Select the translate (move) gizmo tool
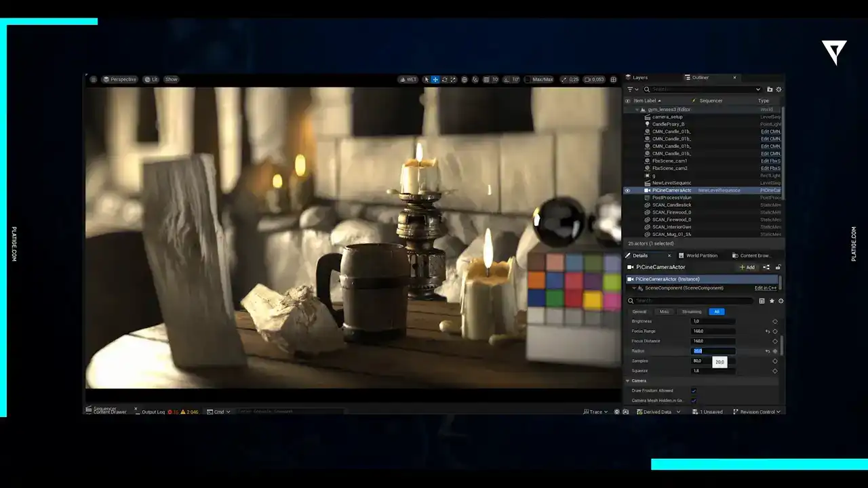The image size is (868, 488). (x=435, y=79)
